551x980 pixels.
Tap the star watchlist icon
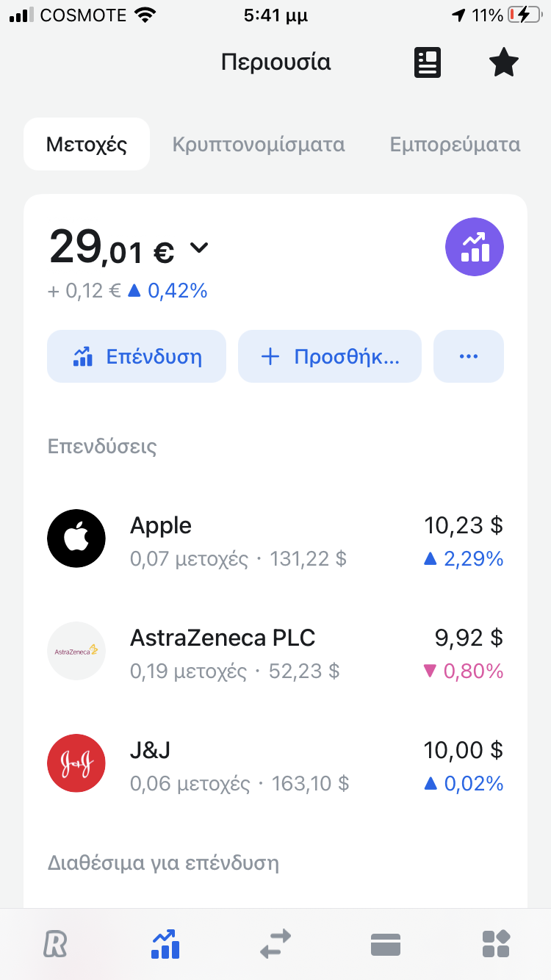click(504, 62)
